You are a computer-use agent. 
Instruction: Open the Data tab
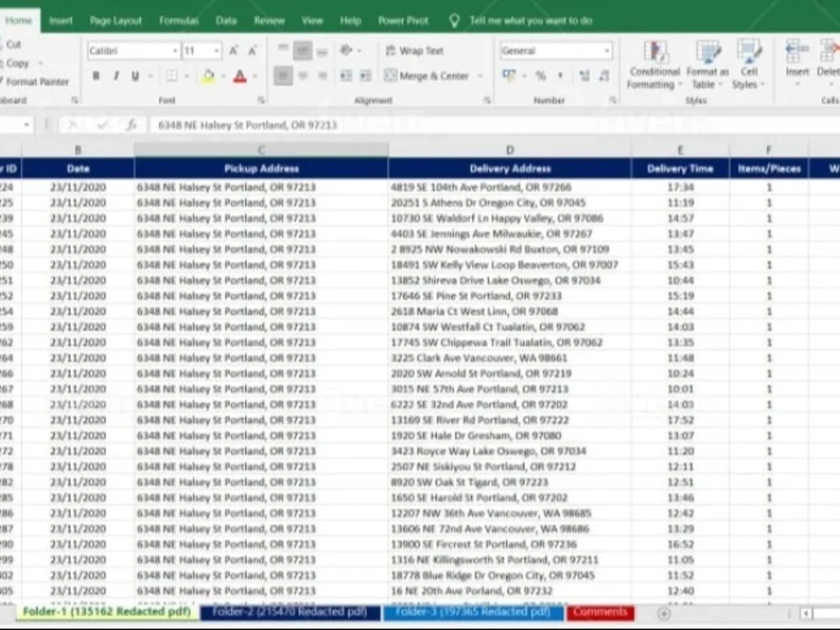pos(226,20)
